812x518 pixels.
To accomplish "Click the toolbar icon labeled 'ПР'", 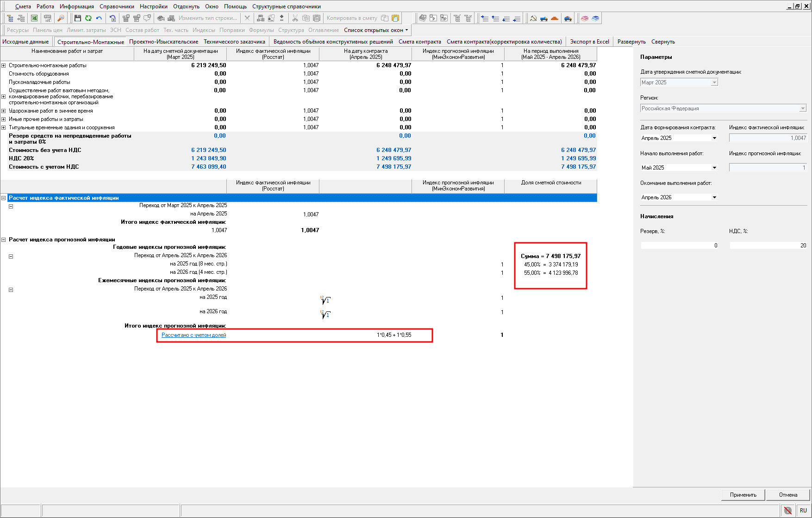I will coord(444,18).
